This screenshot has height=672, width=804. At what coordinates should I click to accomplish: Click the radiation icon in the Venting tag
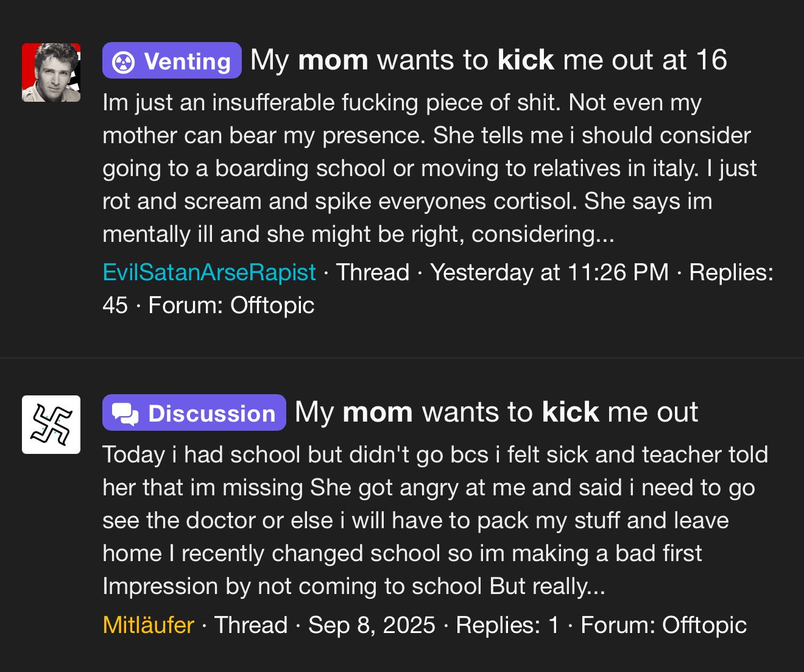pyautogui.click(x=124, y=62)
